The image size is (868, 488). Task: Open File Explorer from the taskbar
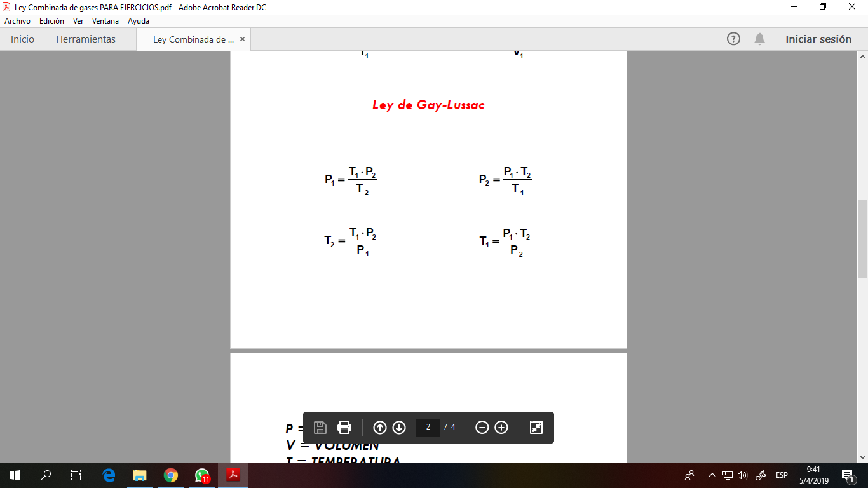coord(139,475)
